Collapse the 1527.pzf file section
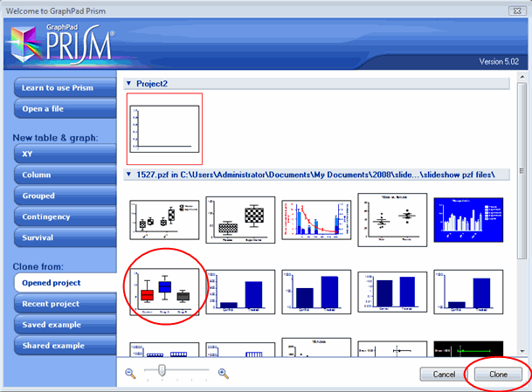The image size is (532, 392). (x=129, y=175)
